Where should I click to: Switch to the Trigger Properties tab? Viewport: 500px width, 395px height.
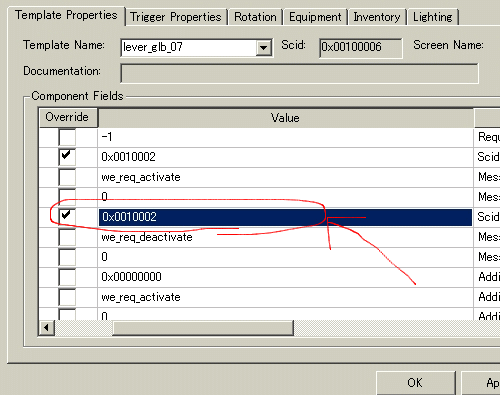pos(176,17)
